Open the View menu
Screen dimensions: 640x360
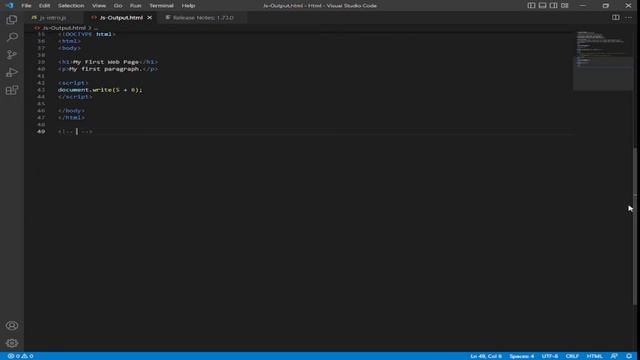tap(99, 6)
